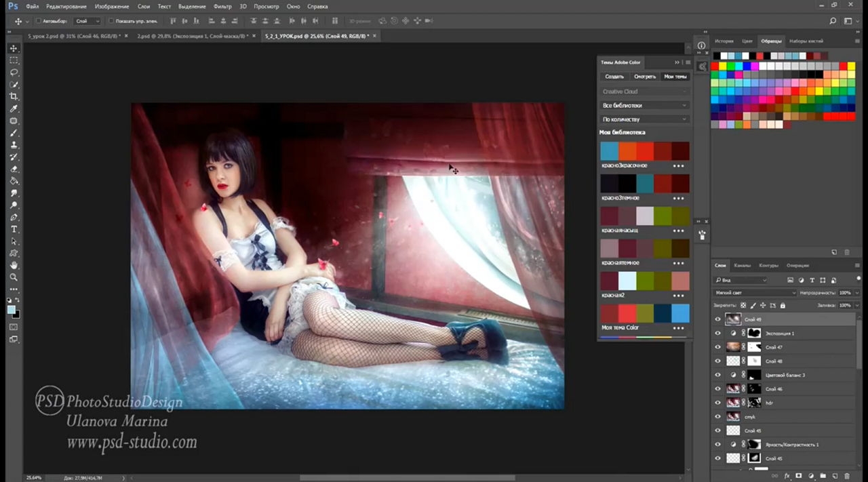Select the Paint Bucket tool
Viewport: 868px width, 482px height.
coord(14,181)
